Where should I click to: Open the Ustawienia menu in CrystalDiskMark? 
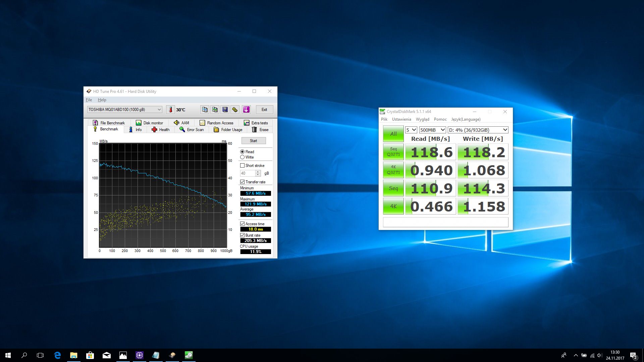[x=401, y=119]
